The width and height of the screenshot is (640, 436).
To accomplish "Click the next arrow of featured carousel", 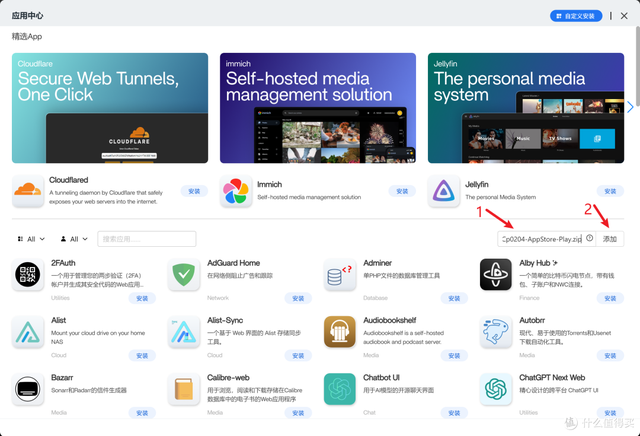I will [630, 107].
